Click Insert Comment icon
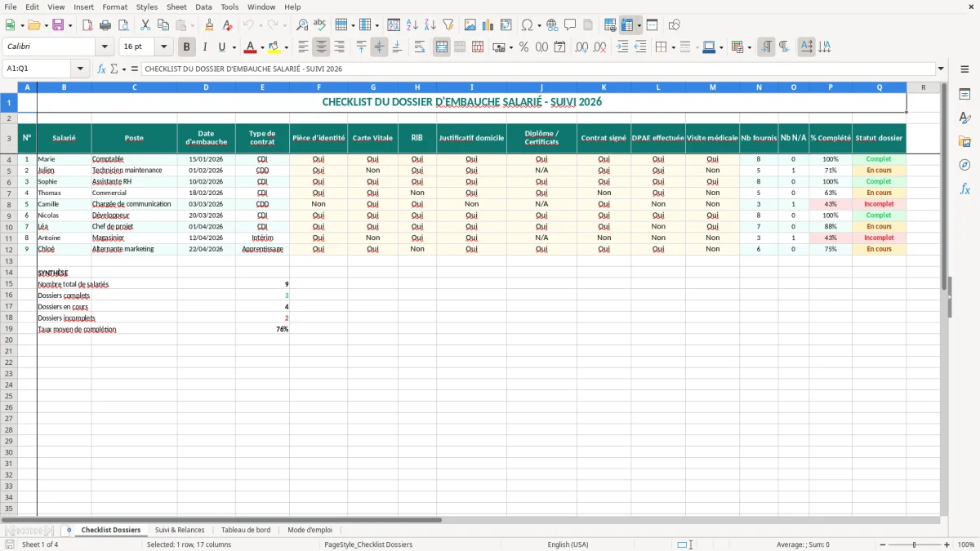Image resolution: width=980 pixels, height=551 pixels. (571, 25)
